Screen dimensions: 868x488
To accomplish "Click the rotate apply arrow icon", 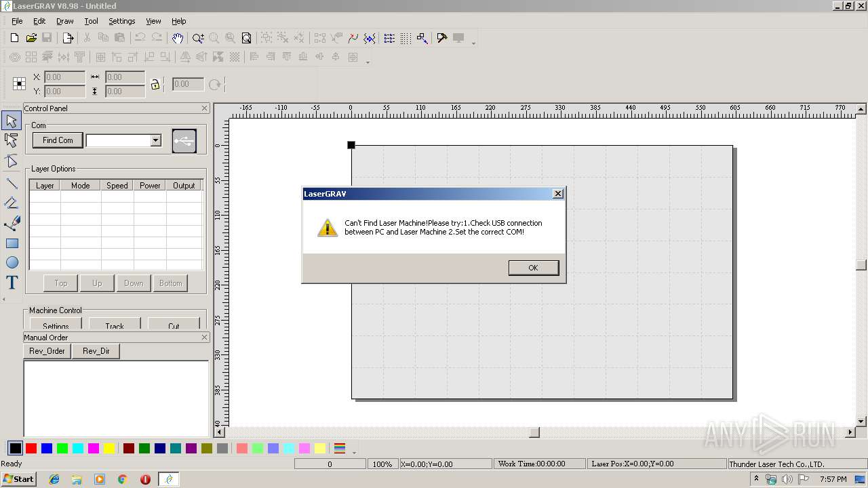I will (215, 85).
